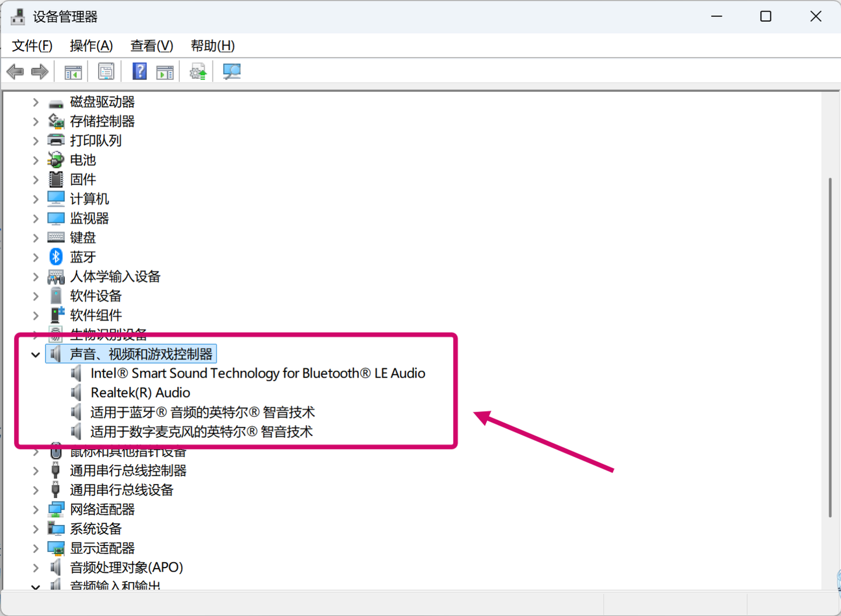Open the 查看(V) menu

(152, 46)
